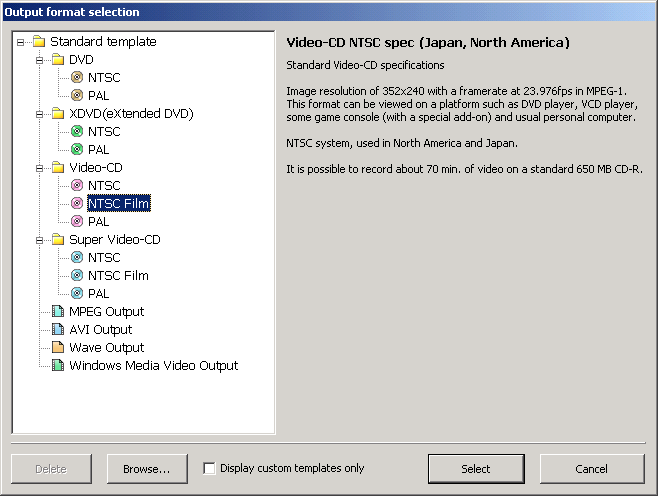
Task: Click the MPEG Output file icon
Action: [x=58, y=312]
